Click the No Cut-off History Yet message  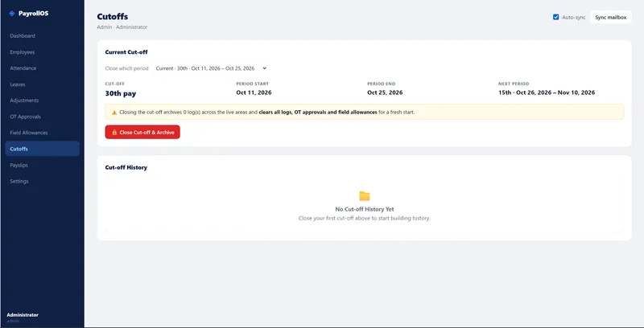pyautogui.click(x=365, y=209)
